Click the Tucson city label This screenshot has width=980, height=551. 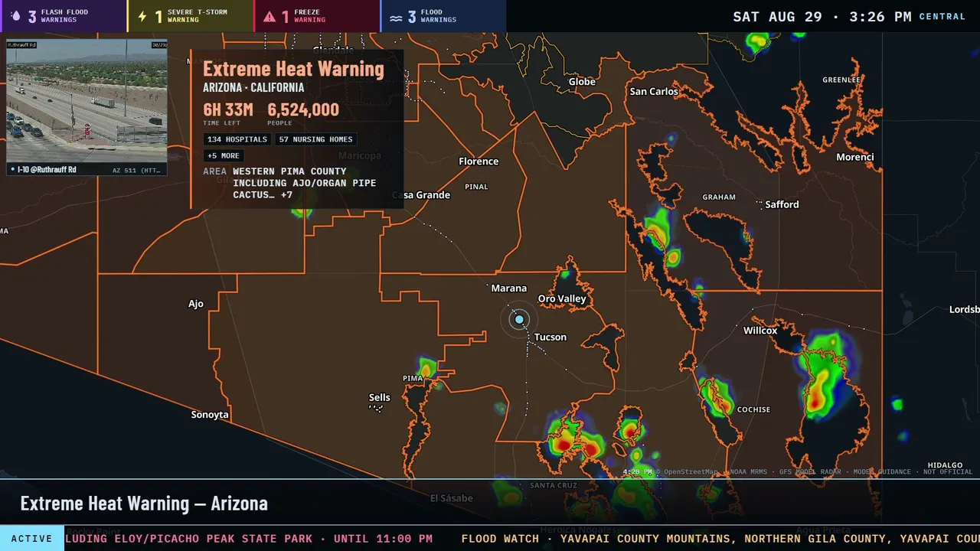[550, 337]
